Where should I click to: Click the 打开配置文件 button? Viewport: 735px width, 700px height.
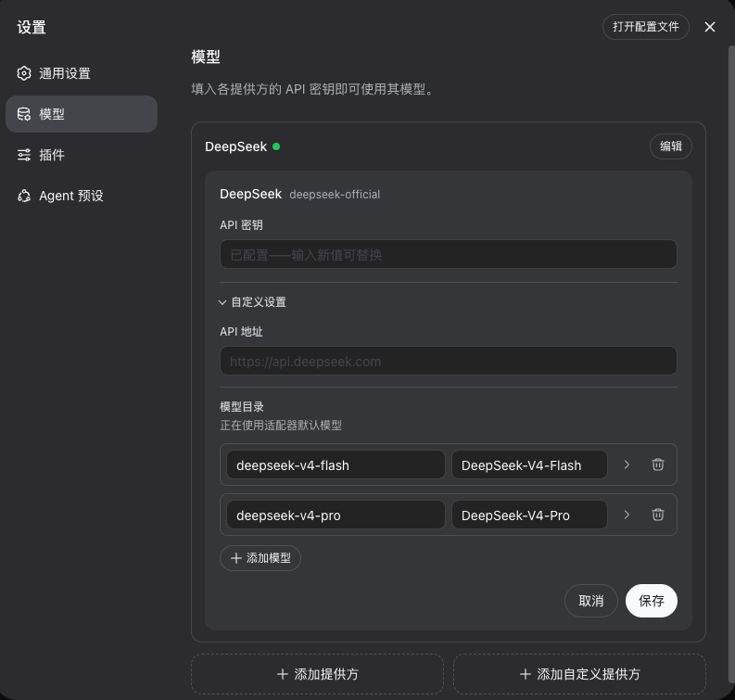pyautogui.click(x=645, y=27)
